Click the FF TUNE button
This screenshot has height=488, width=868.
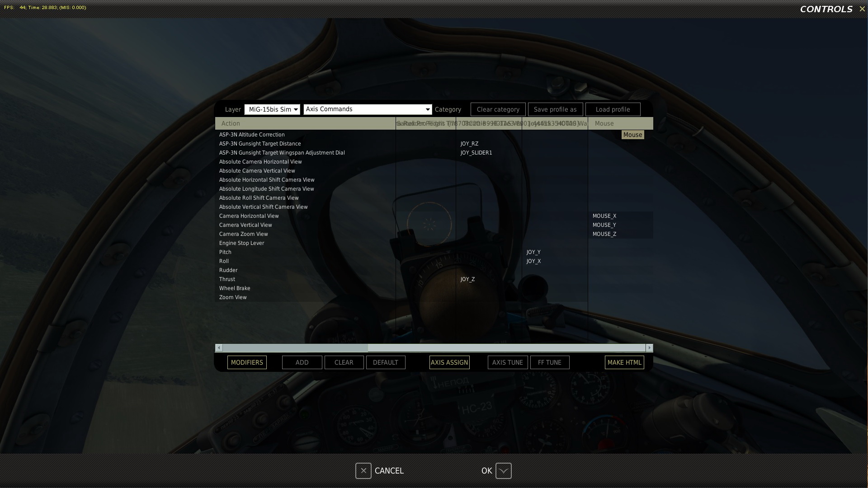point(550,362)
